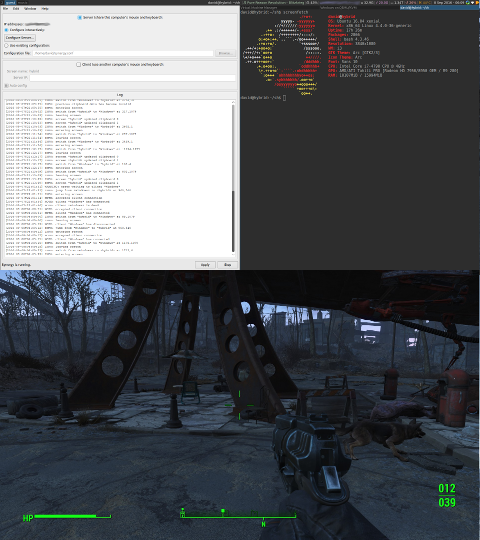
Task: Click the terminal prompt line below screenfetch output
Action: tap(263, 98)
